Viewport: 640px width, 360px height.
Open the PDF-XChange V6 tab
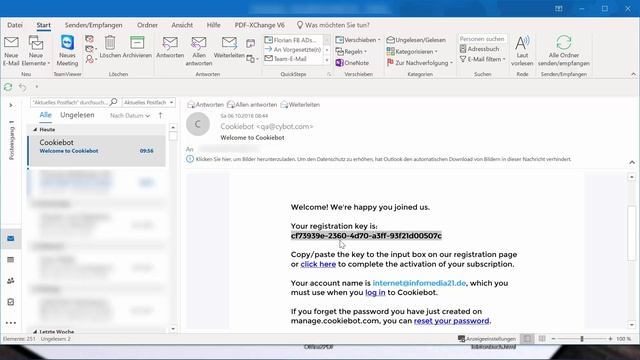pyautogui.click(x=260, y=25)
